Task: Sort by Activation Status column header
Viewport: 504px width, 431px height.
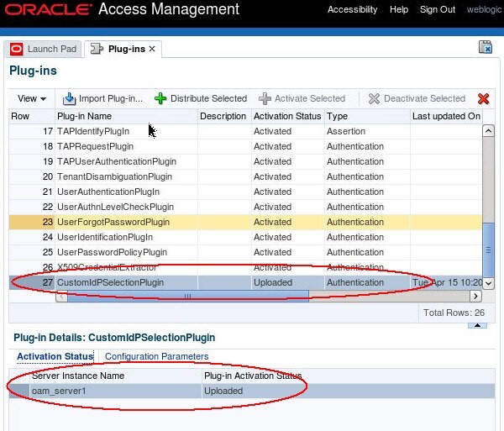Action: [x=287, y=116]
